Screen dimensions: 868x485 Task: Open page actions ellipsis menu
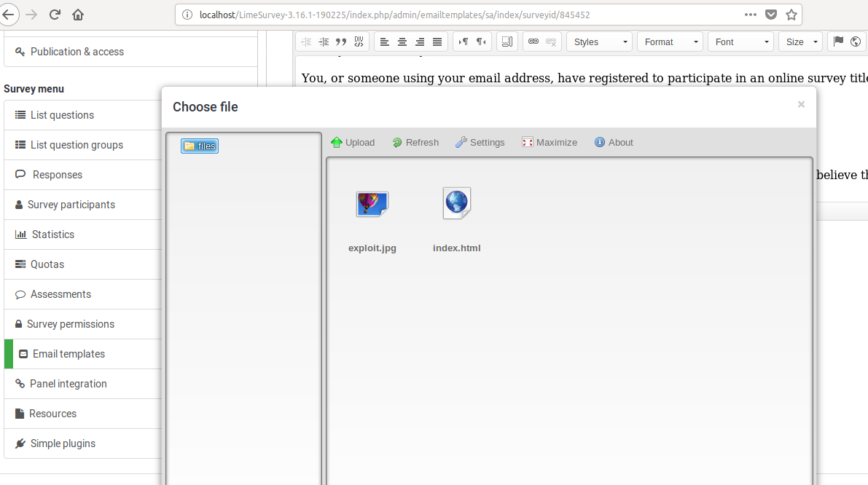[x=751, y=15]
